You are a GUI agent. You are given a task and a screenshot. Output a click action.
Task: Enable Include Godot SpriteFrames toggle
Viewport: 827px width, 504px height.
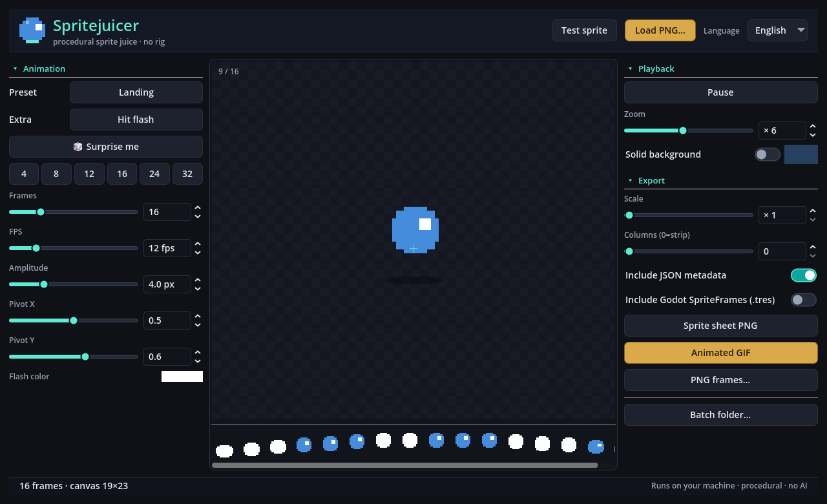pos(804,300)
